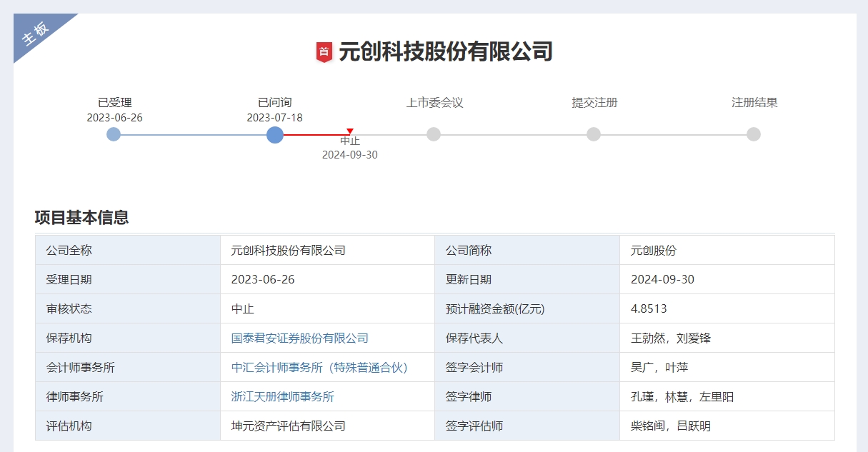
Task: Click the 更新日期 value 2024-09-30 in table
Action: (x=727, y=280)
